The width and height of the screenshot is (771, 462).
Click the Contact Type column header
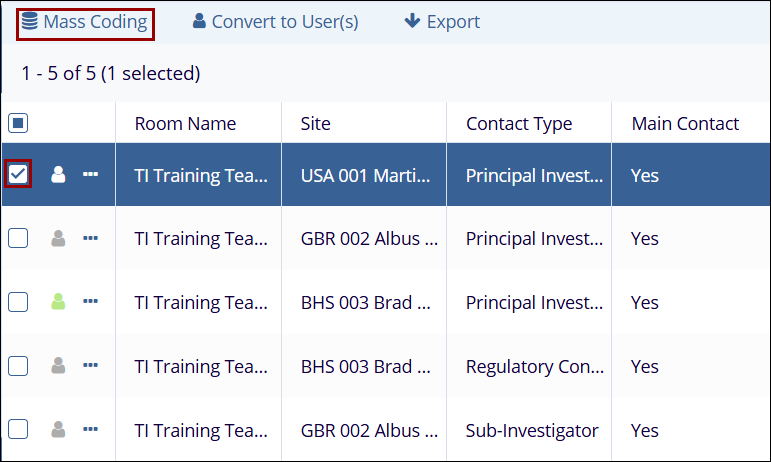pyautogui.click(x=519, y=124)
